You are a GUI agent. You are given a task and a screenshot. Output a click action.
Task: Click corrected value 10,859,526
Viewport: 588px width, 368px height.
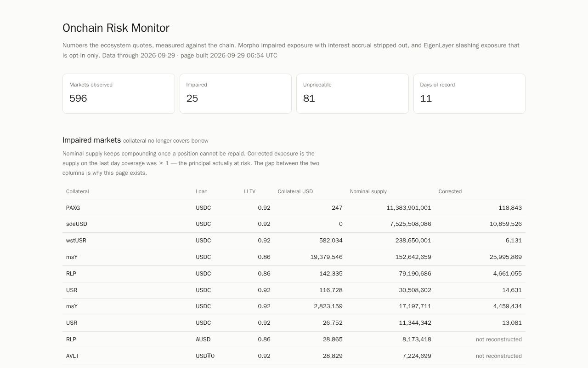506,224
